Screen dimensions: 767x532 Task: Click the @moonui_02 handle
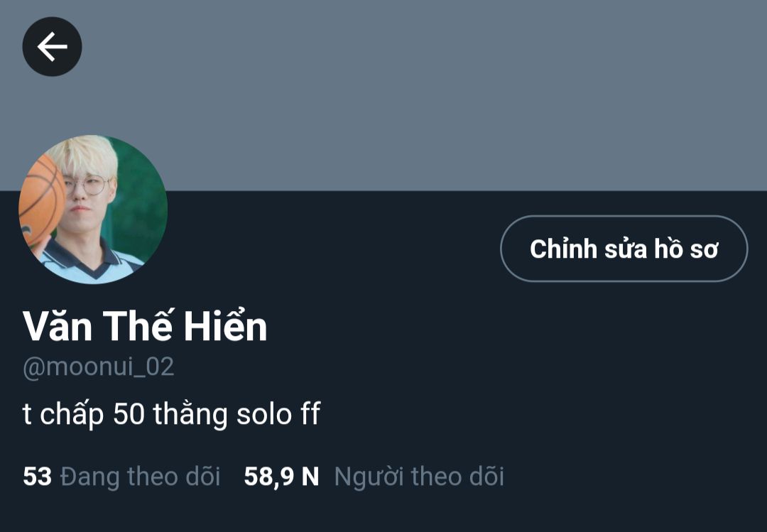98,367
